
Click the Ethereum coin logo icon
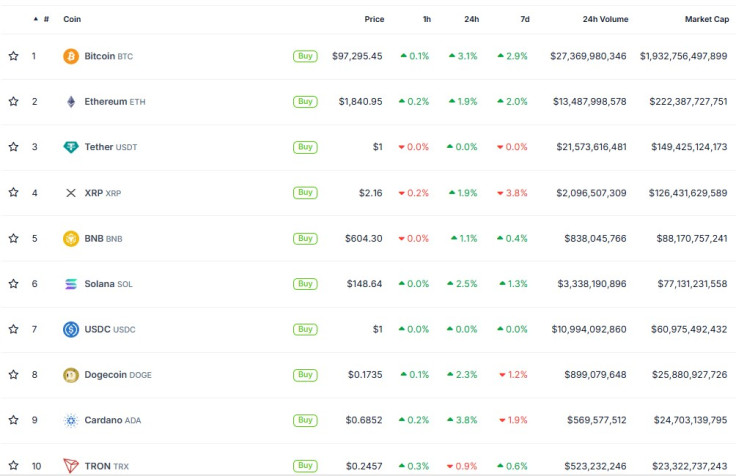click(x=71, y=102)
